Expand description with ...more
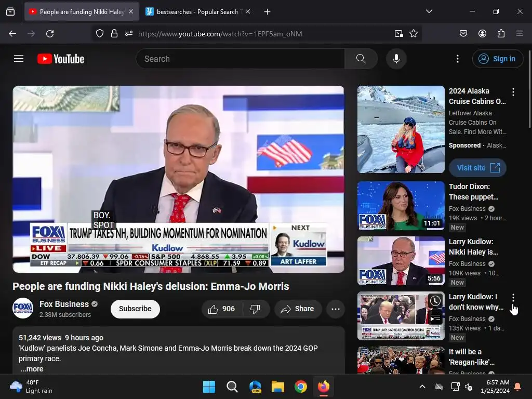Screen dimensions: 532x399 (32, 369)
